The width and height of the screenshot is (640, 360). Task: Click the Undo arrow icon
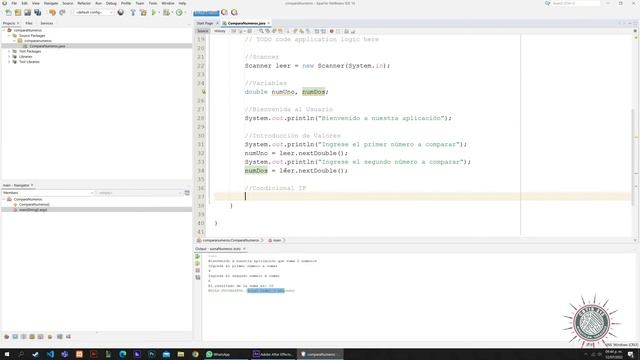pyautogui.click(x=52, y=13)
